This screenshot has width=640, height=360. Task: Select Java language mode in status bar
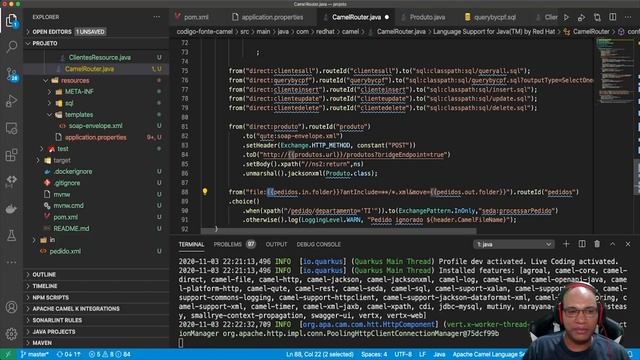coord(439,354)
